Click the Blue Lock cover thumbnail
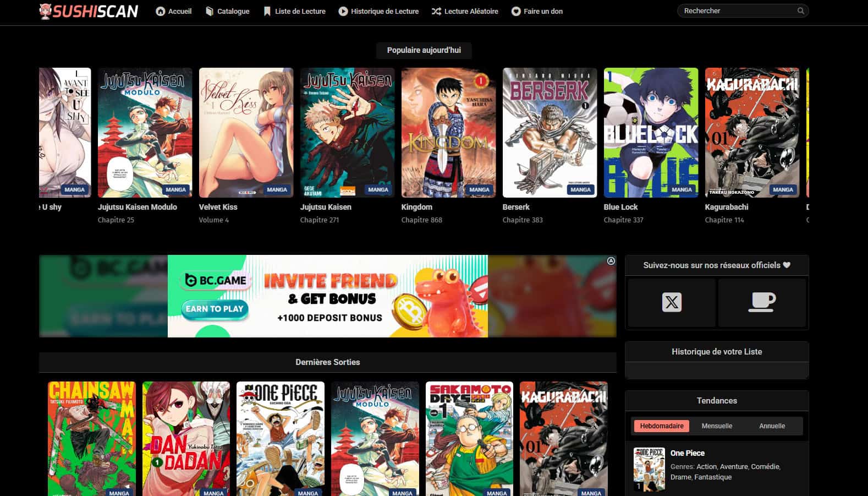The image size is (868, 496). 651,133
